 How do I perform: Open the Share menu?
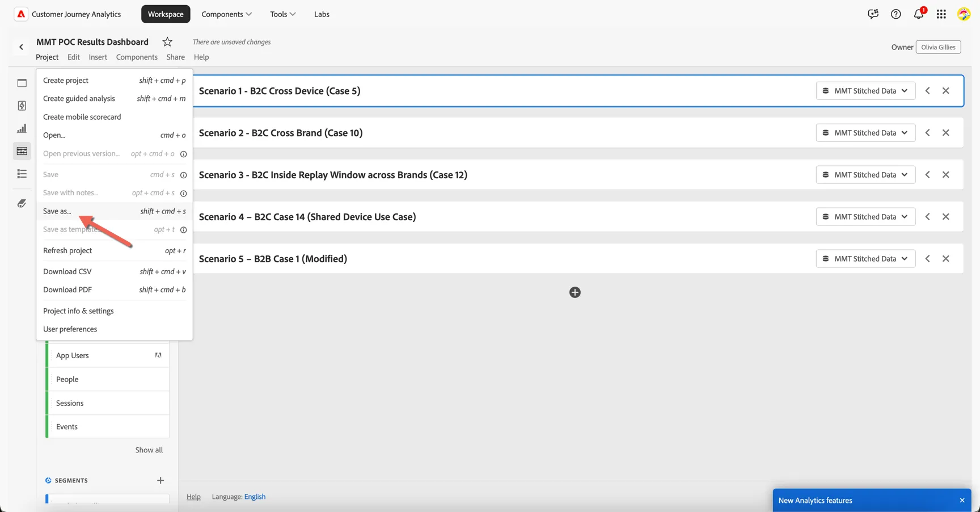(x=176, y=57)
